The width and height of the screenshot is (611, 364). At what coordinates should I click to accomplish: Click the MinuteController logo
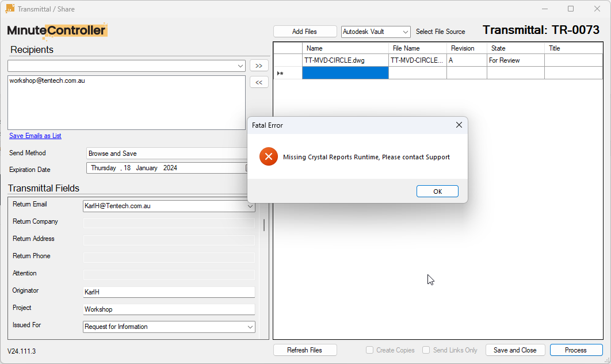[x=56, y=31]
